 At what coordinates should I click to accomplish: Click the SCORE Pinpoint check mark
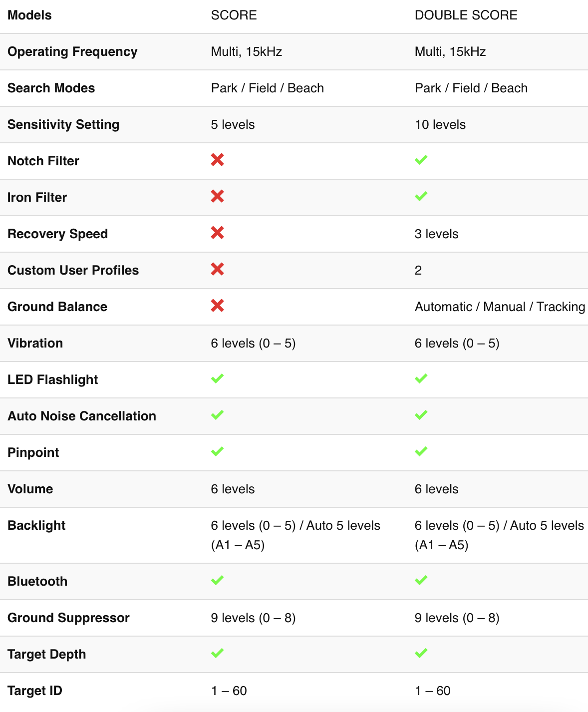tap(217, 451)
